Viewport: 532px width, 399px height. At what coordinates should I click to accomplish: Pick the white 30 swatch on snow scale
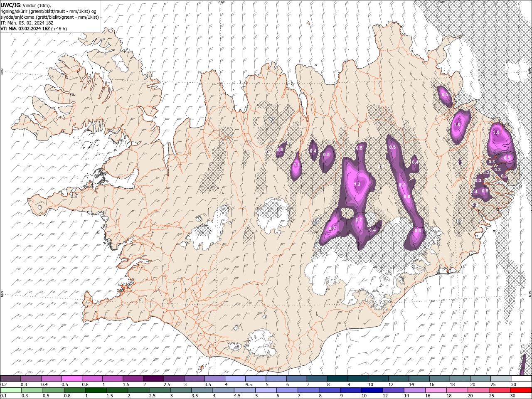(x=521, y=379)
